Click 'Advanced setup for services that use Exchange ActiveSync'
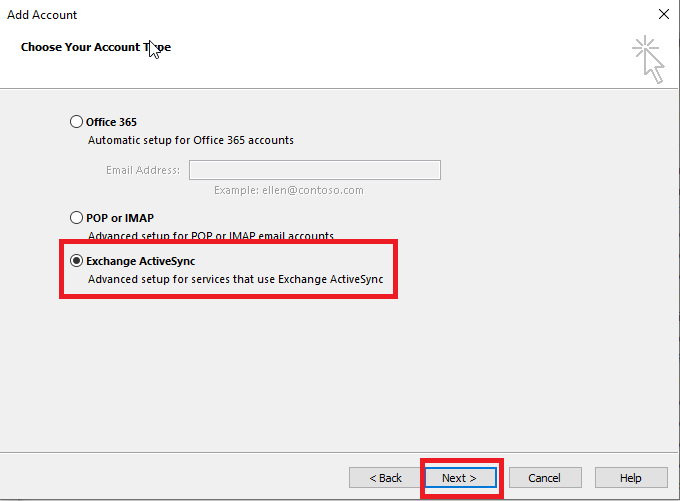 click(x=235, y=279)
